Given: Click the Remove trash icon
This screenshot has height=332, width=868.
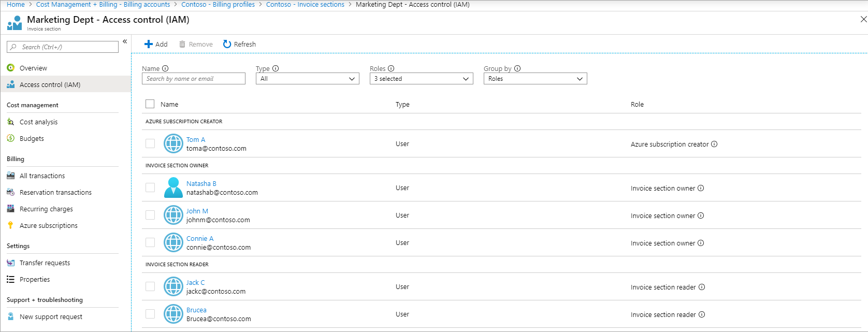Looking at the screenshot, I should click(182, 44).
